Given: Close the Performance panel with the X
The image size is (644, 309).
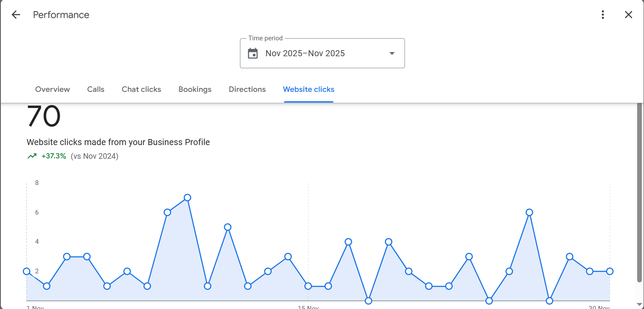Looking at the screenshot, I should (628, 15).
